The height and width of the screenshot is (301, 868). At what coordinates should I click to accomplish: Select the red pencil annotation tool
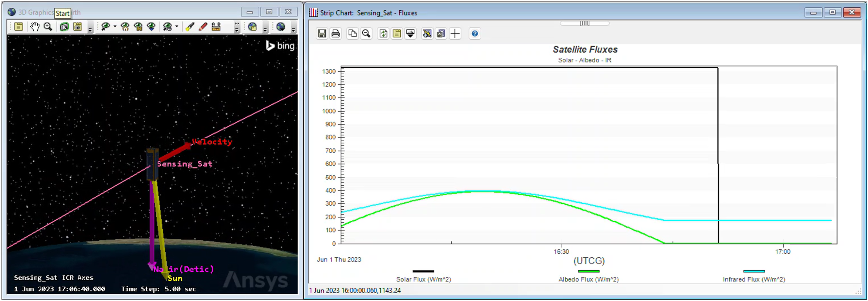pos(203,27)
